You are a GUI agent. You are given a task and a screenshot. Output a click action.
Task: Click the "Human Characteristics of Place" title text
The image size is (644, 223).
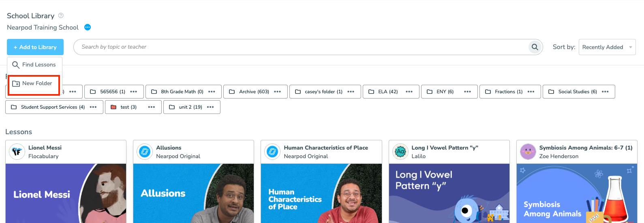(326, 148)
